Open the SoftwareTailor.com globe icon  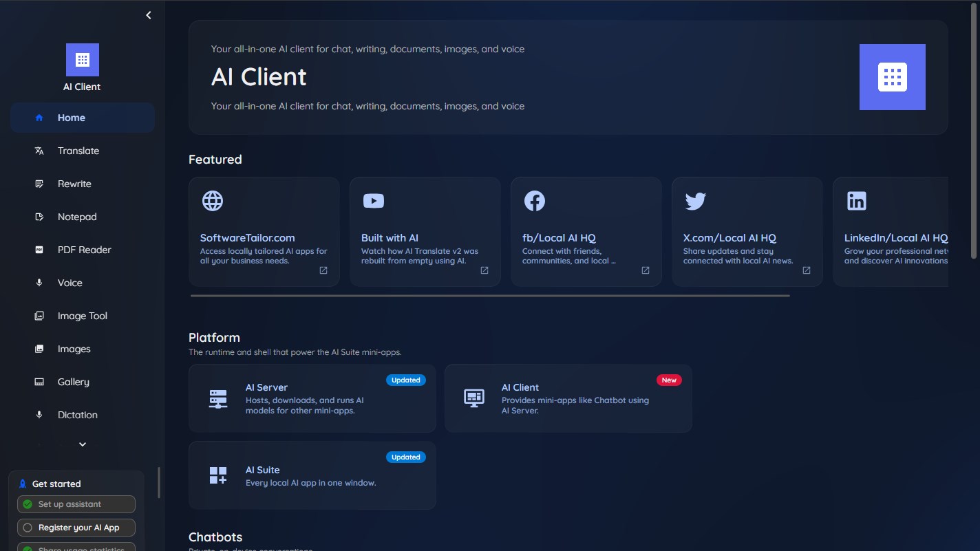pyautogui.click(x=213, y=201)
